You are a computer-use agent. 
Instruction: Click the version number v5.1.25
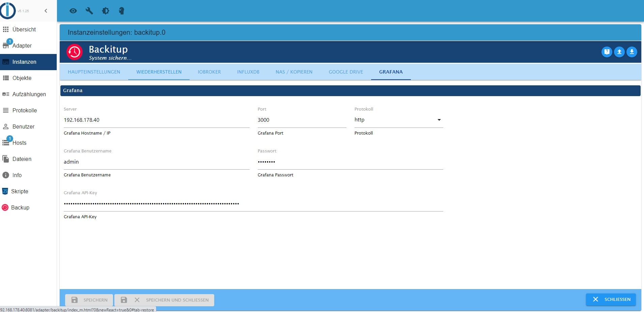click(23, 11)
